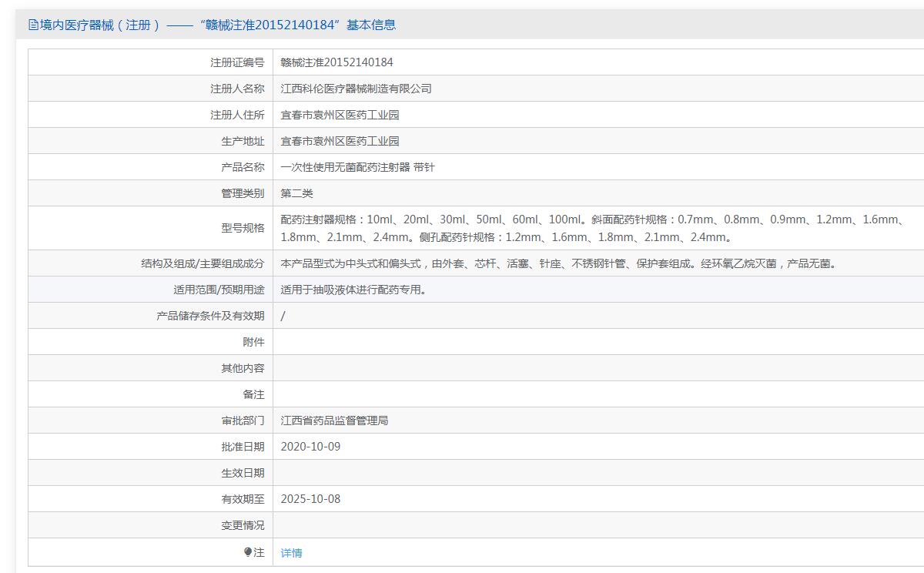The image size is (924, 573).
Task: Select the registration number 赣械注准20152140184 value
Action: click(x=336, y=62)
